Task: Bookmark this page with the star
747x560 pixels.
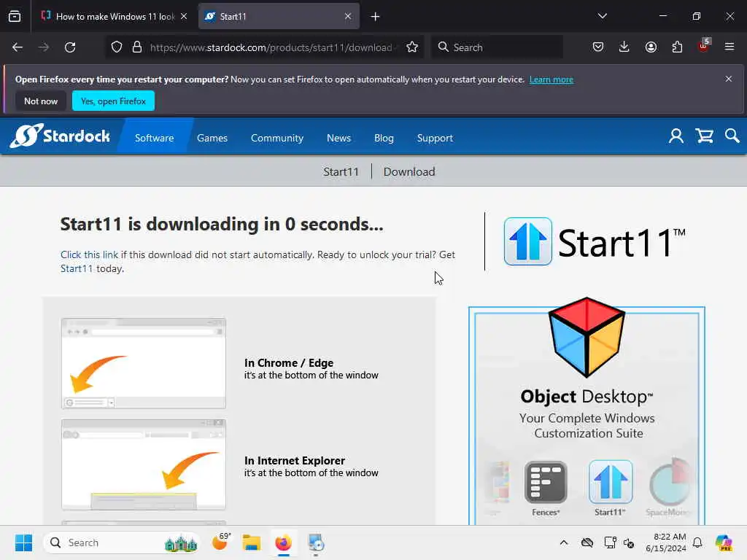Action: click(412, 47)
